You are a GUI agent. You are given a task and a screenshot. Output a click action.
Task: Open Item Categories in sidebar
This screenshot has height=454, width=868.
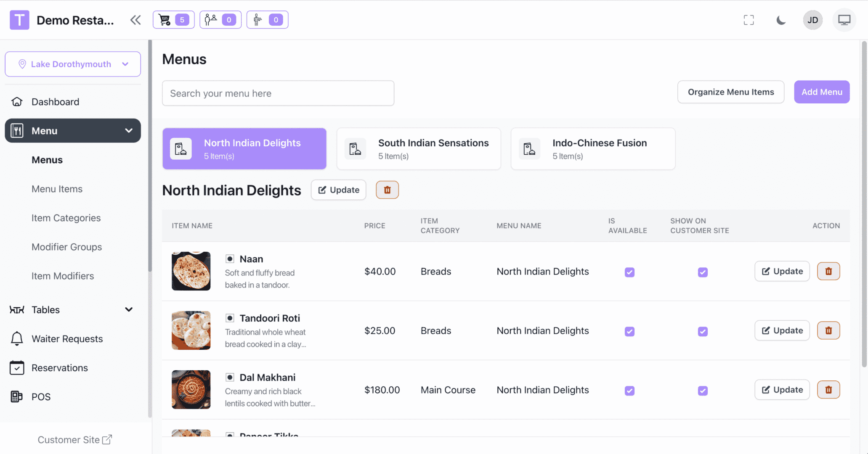point(66,218)
